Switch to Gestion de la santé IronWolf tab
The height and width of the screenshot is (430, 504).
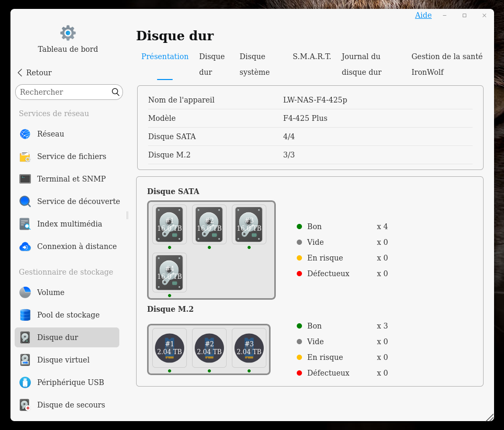(446, 64)
